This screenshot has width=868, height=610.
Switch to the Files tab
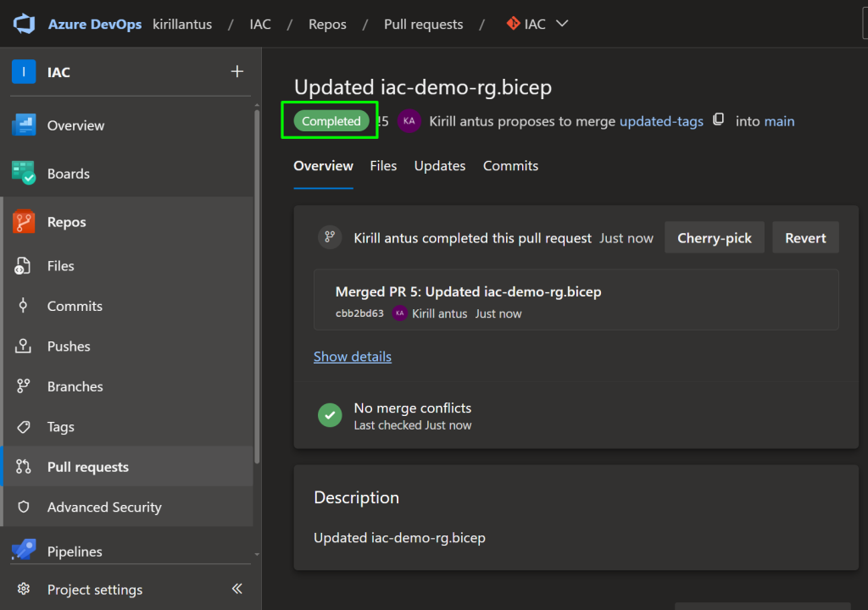coord(383,166)
